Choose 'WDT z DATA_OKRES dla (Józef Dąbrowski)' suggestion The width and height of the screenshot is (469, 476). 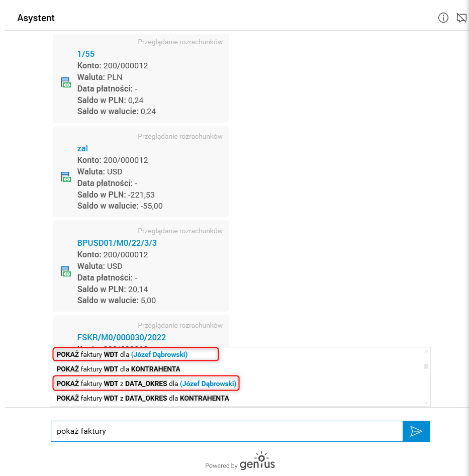click(x=146, y=384)
